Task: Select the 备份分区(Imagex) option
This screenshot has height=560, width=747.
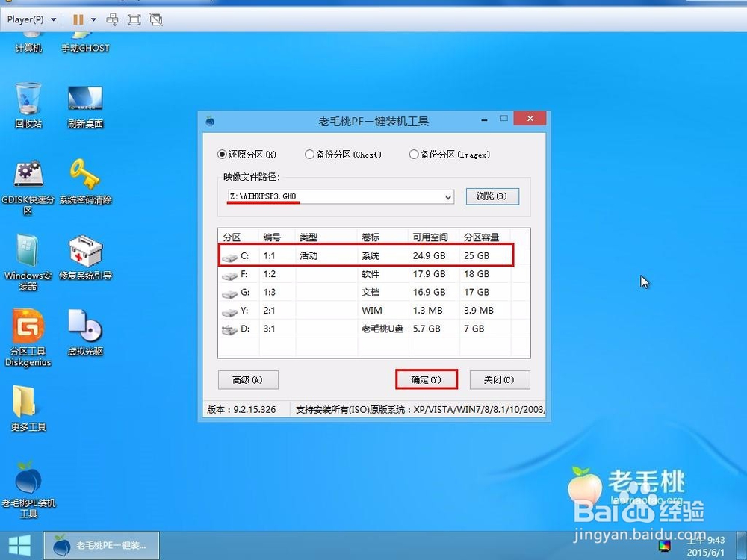Action: click(x=413, y=155)
